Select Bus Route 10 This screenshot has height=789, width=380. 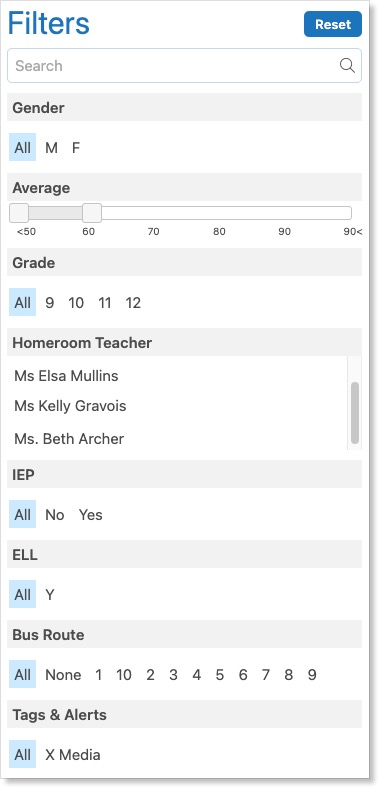(124, 675)
